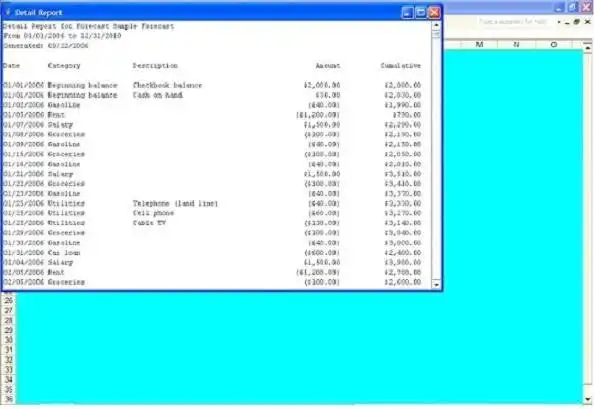Select column O header in Excel

click(553, 44)
